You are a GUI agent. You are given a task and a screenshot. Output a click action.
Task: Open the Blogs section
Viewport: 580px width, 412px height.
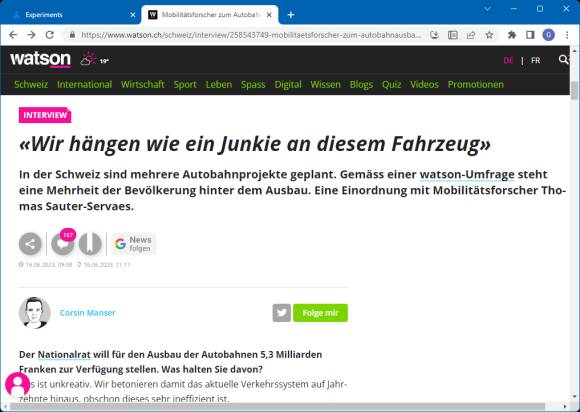point(361,84)
